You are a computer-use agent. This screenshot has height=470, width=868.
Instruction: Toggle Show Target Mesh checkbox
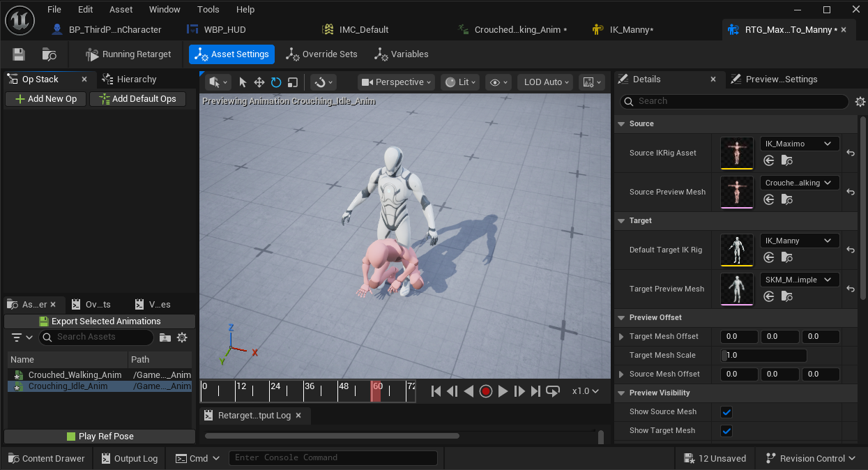point(726,431)
